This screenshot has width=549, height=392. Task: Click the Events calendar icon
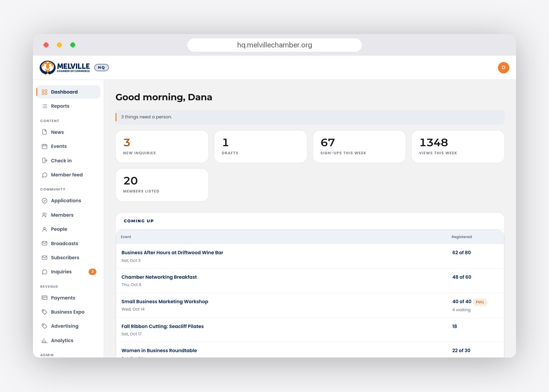click(44, 147)
